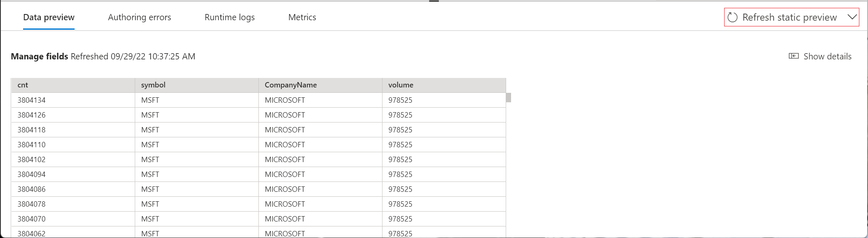This screenshot has height=238, width=868.
Task: Click the Show details icon
Action: [x=794, y=56]
